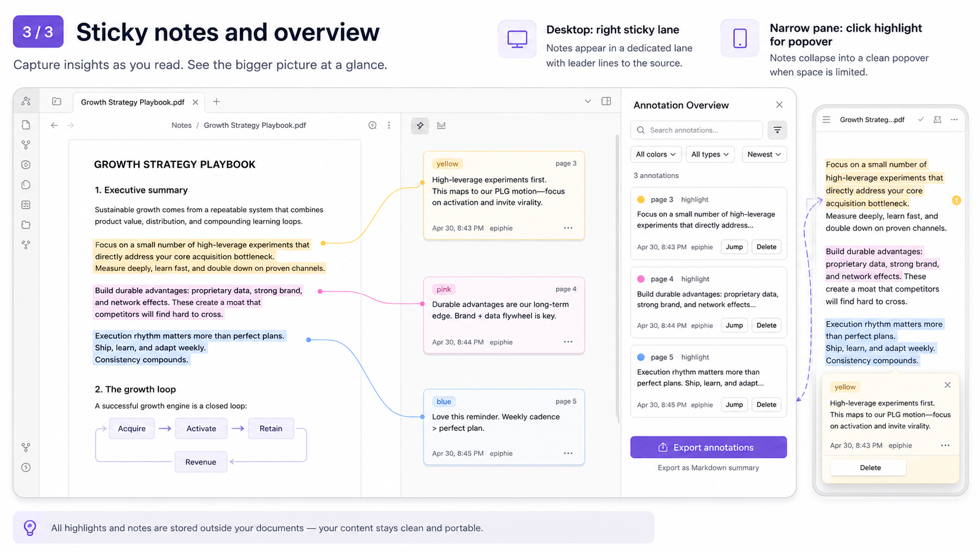Go forward with the right arrow
980x552 pixels.
click(x=70, y=125)
